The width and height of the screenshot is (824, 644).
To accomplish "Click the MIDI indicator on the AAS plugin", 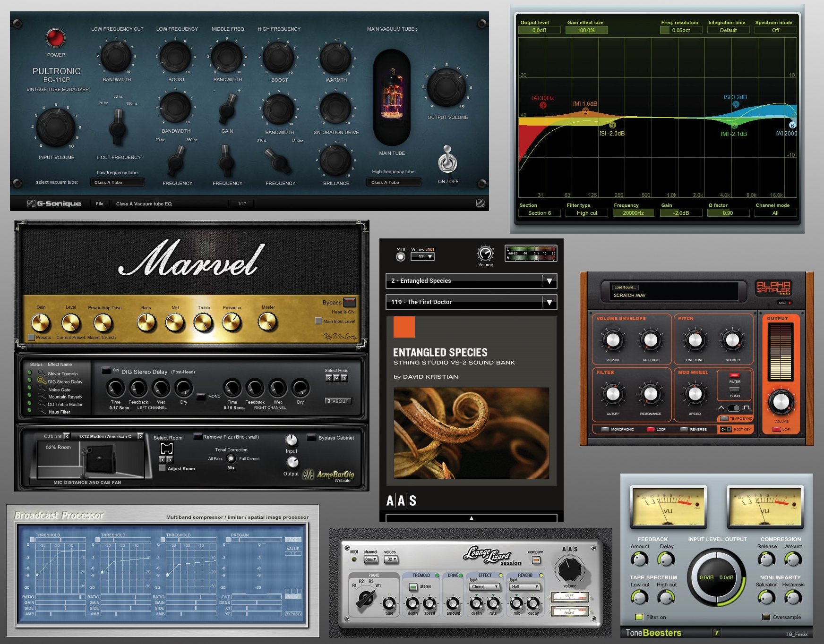I will (x=401, y=257).
